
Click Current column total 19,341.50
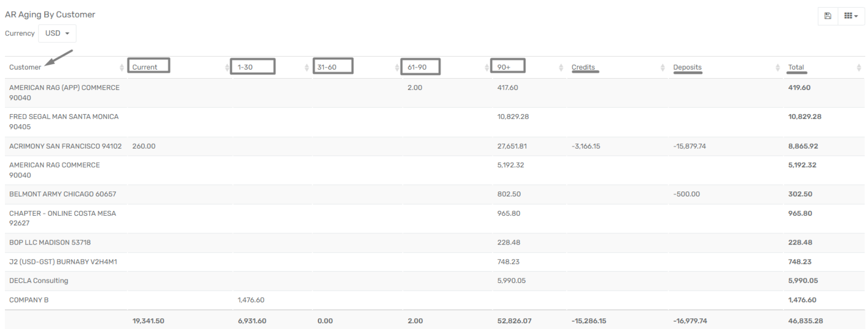[x=148, y=321]
